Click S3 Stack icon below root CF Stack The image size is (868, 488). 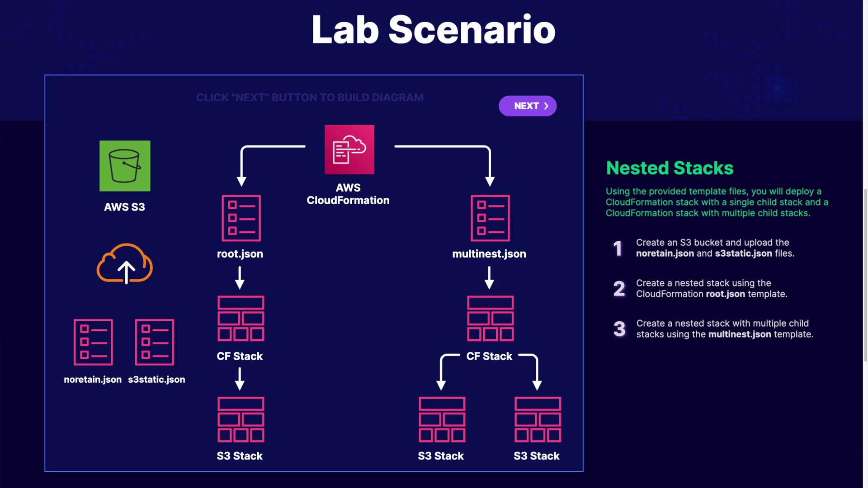241,419
